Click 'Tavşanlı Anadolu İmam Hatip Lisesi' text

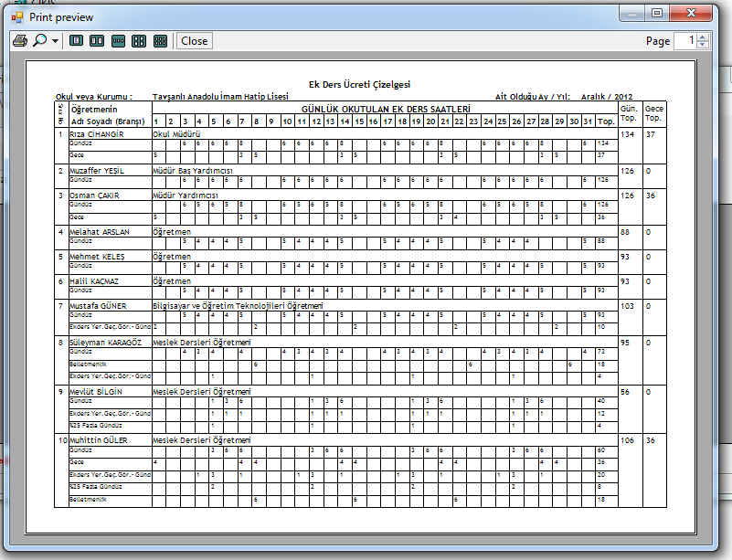pyautogui.click(x=220, y=97)
